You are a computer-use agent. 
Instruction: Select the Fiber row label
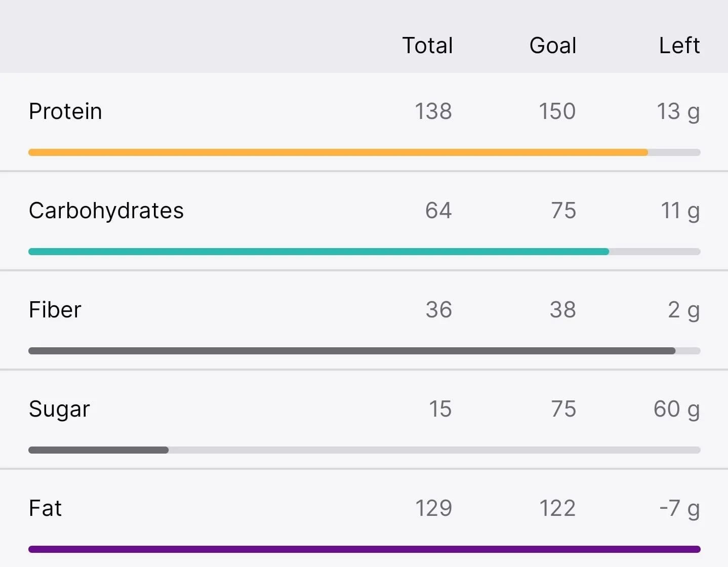[x=55, y=310]
